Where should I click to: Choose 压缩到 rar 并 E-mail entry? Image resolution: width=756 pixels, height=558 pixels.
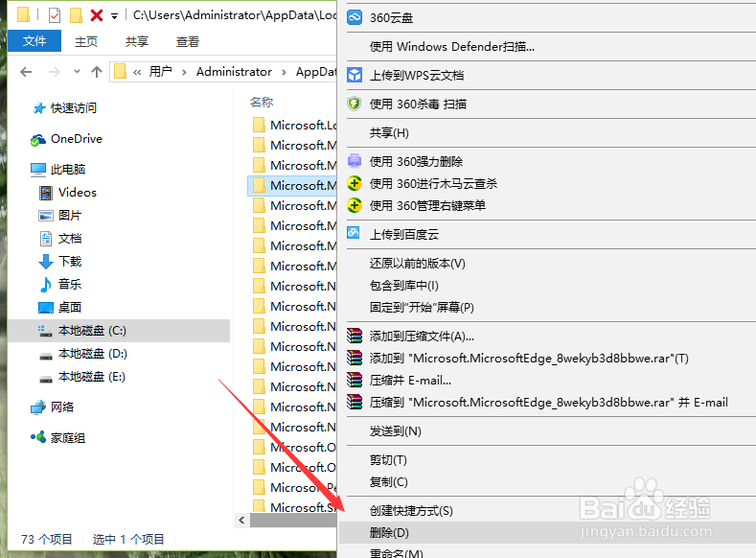point(547,403)
